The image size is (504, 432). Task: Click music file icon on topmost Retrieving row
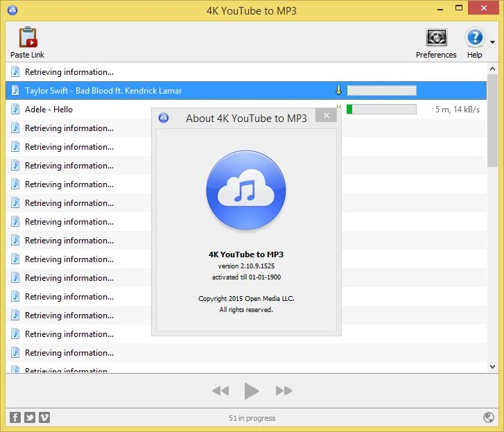(x=15, y=72)
